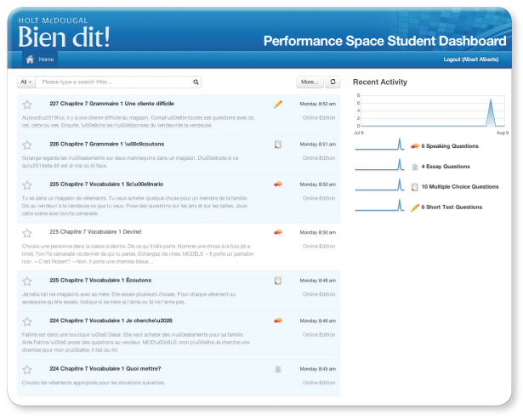Click Monday 8:48 am timestamp
The image size is (523, 420).
click(x=317, y=281)
